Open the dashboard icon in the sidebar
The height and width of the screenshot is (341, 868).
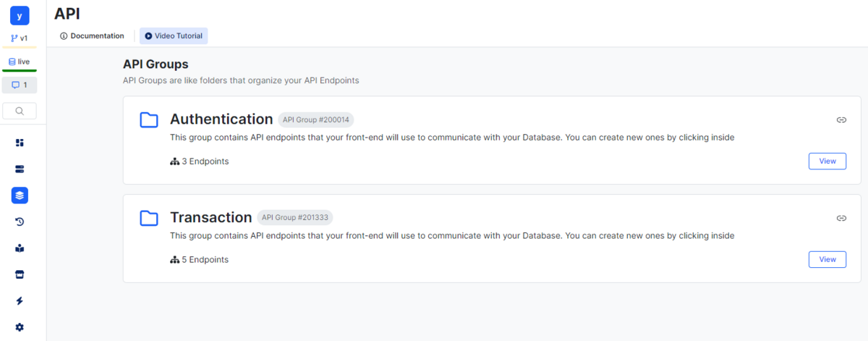click(20, 143)
